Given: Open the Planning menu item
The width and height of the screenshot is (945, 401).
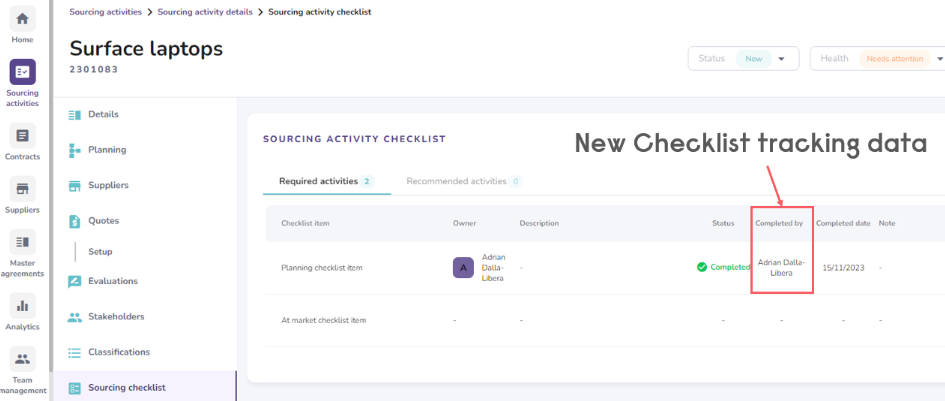Looking at the screenshot, I should [107, 150].
